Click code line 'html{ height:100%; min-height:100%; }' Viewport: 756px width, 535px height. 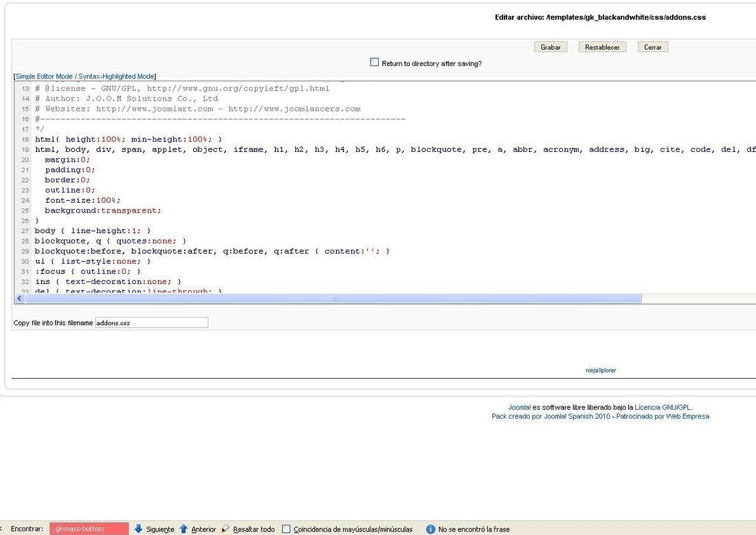click(129, 140)
